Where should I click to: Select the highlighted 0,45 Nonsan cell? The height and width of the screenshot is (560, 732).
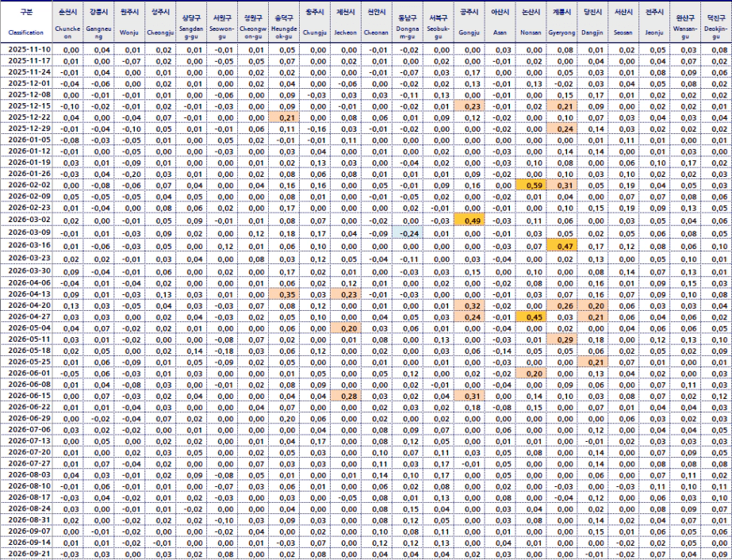pyautogui.click(x=531, y=316)
